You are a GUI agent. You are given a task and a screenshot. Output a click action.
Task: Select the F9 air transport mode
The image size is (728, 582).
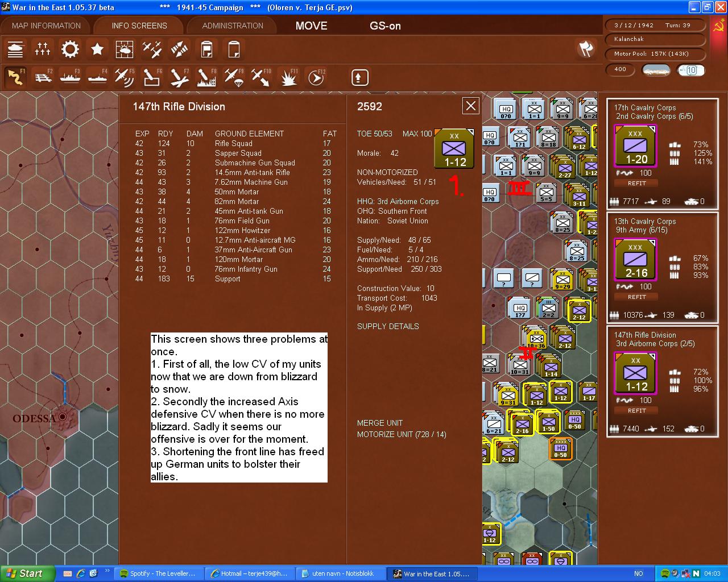tap(234, 77)
